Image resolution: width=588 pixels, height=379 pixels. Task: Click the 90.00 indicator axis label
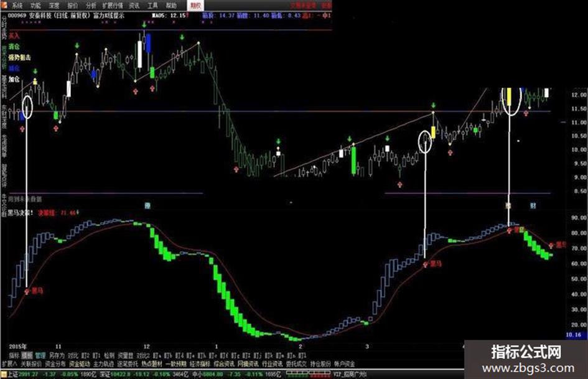579,218
